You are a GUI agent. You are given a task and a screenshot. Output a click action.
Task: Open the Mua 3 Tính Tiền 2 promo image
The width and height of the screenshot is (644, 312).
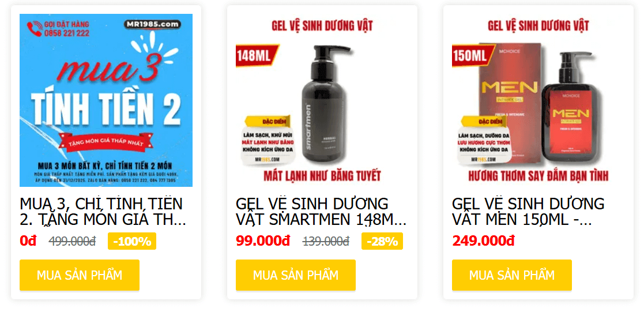tap(106, 100)
